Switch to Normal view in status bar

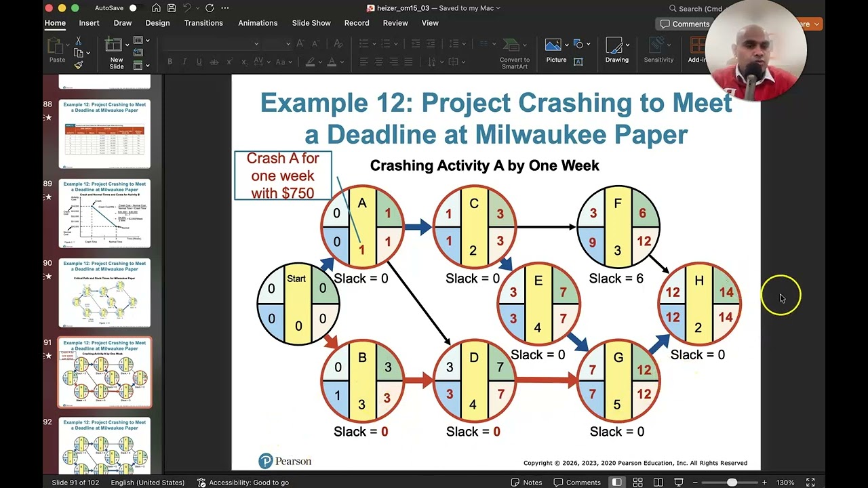click(x=616, y=483)
